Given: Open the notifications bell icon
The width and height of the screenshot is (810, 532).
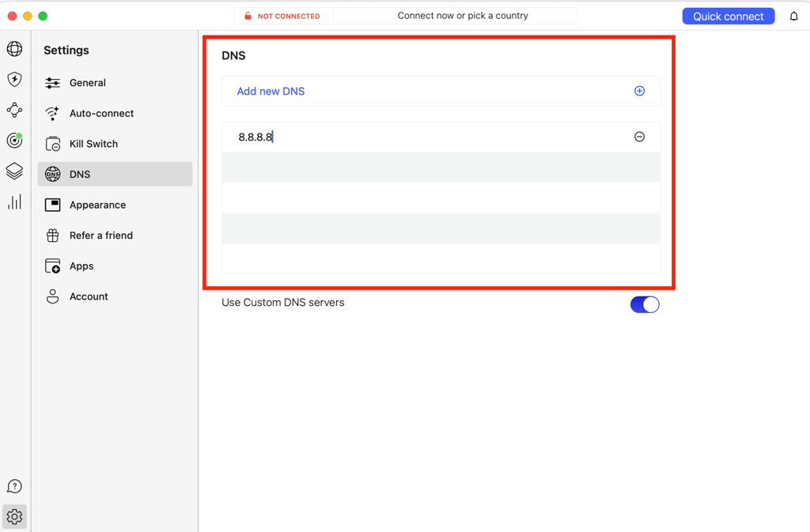Looking at the screenshot, I should coord(794,17).
